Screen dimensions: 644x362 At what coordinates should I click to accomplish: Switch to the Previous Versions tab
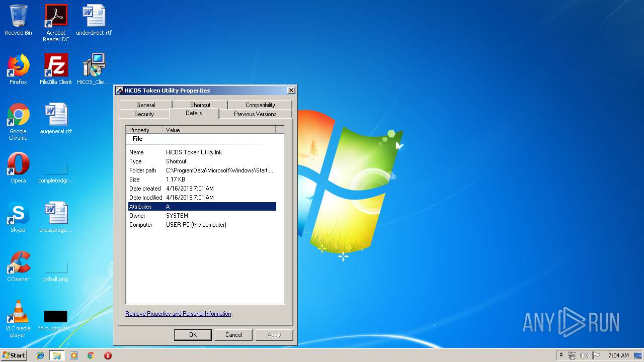[255, 114]
